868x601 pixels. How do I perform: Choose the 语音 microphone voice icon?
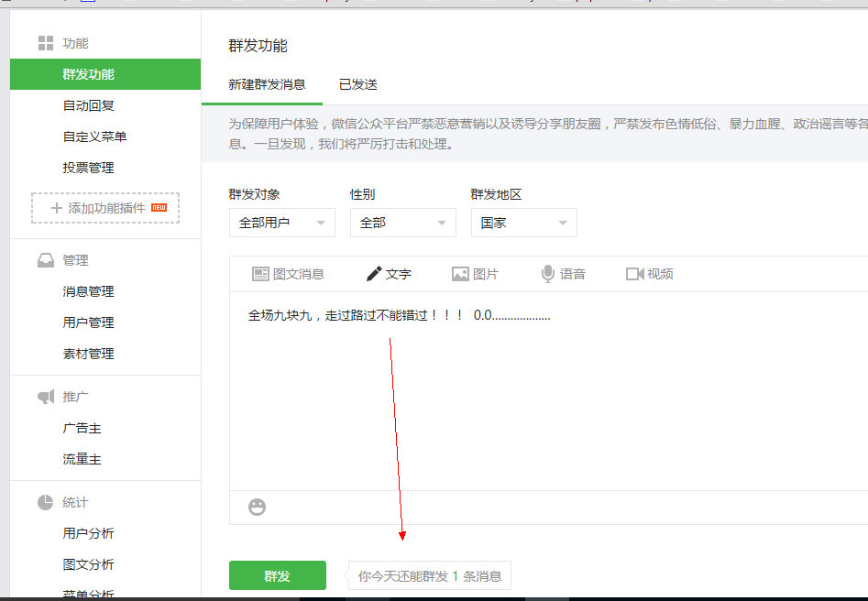(x=548, y=274)
